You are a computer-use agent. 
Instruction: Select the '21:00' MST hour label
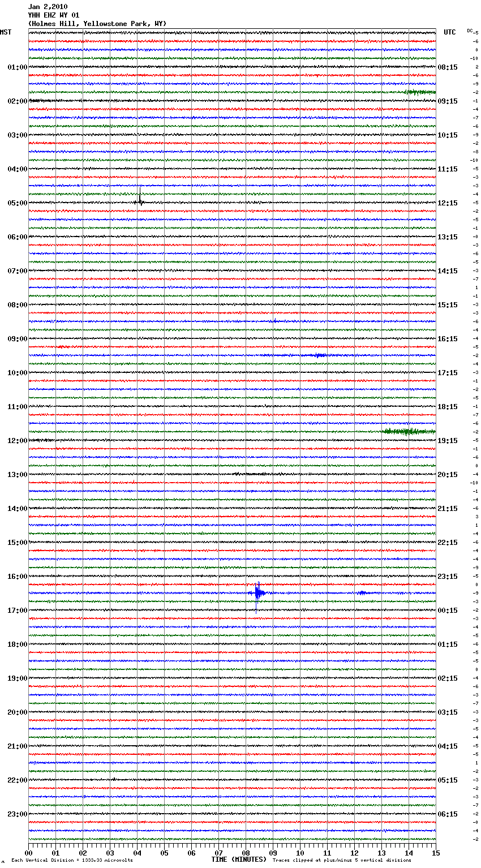[18, 746]
